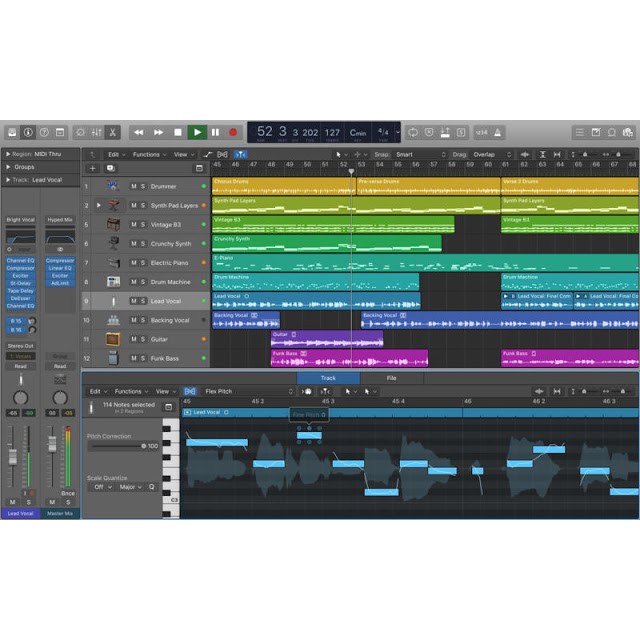
Task: Click the Guitar amp track icon
Action: [113, 339]
